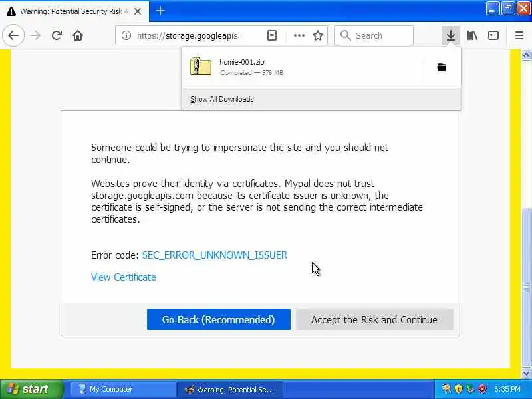532x399 pixels.
Task: Open the hamburger application menu
Action: 519,35
